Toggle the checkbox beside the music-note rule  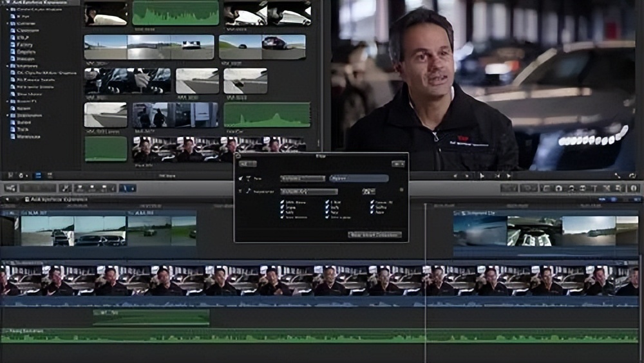click(x=240, y=191)
